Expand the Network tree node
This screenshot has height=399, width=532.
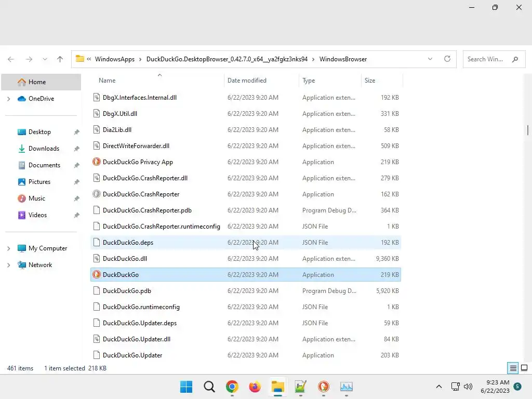(8, 265)
